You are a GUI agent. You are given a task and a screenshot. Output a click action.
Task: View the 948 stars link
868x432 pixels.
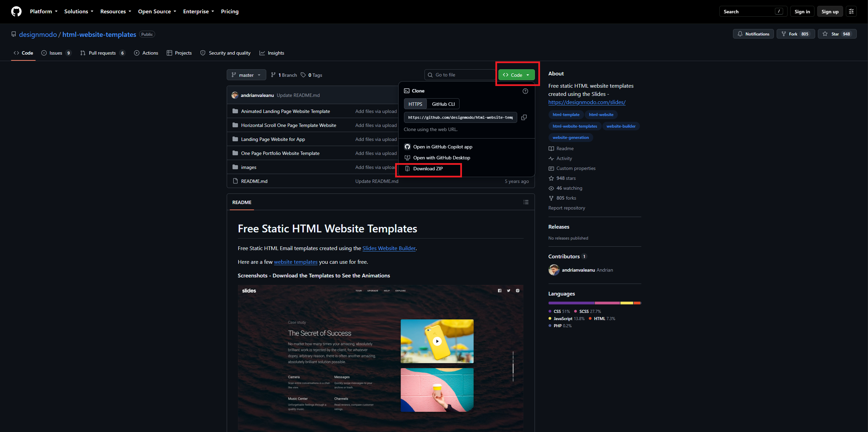(x=562, y=178)
